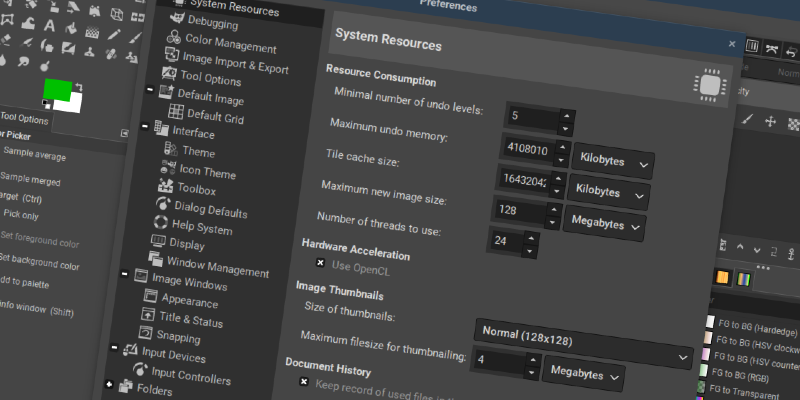Image resolution: width=800 pixels, height=400 pixels.
Task: Collapse the Image Windows tree section
Action: coord(126,273)
